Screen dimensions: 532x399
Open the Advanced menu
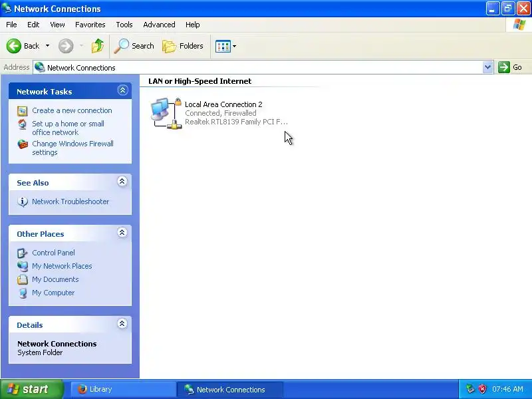pos(159,25)
